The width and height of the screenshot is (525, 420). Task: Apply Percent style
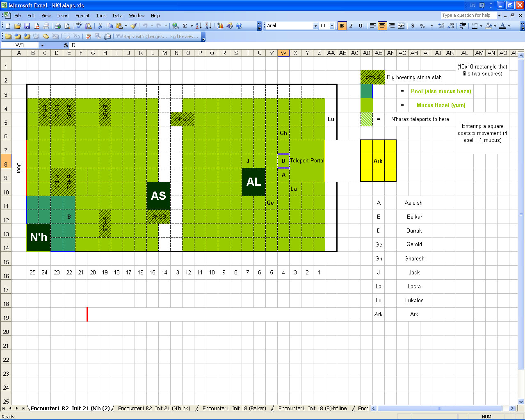(422, 26)
